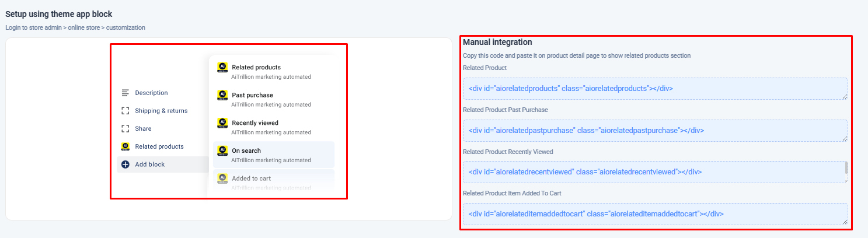Click scrollbar in Recently Viewed code box
The width and height of the screenshot is (868, 238).
click(x=846, y=169)
